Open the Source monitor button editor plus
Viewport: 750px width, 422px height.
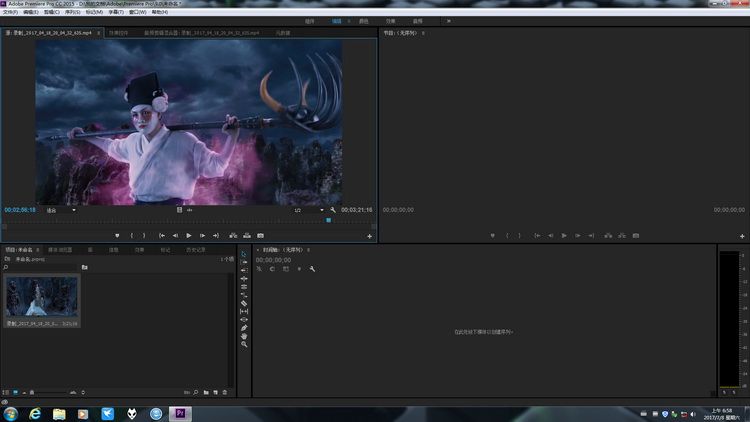pos(369,236)
